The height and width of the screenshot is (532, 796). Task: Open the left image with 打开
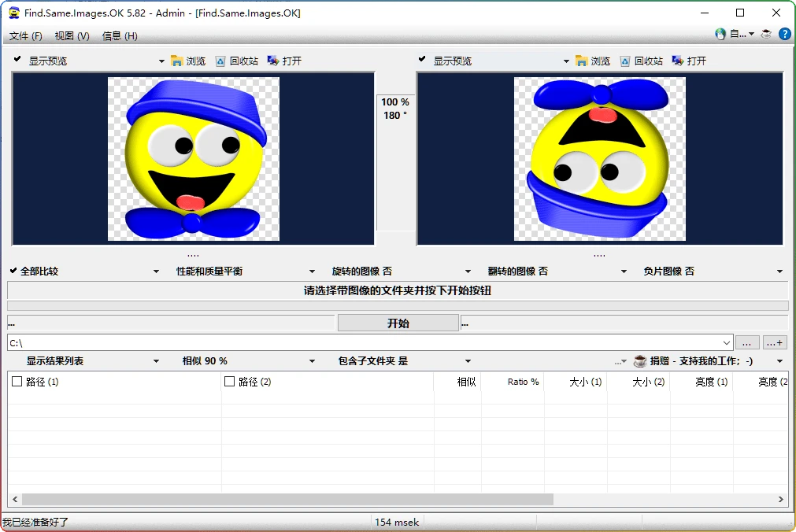coord(284,60)
